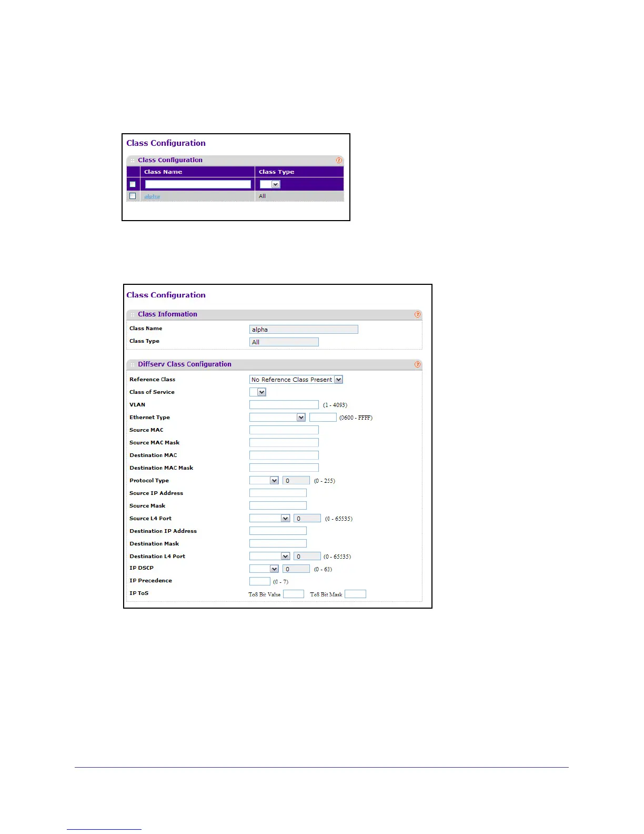This screenshot has width=644, height=834.
Task: Select the checkbox for the alpha class
Action: pyautogui.click(x=133, y=196)
